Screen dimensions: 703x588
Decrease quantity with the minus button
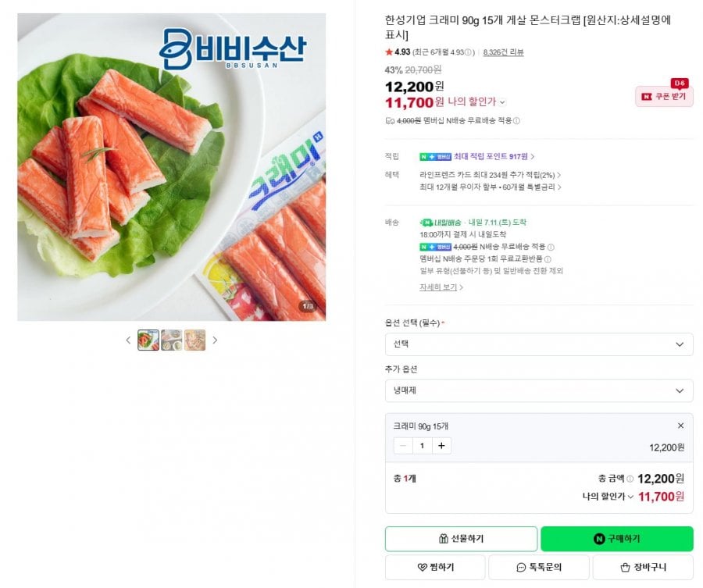click(403, 445)
